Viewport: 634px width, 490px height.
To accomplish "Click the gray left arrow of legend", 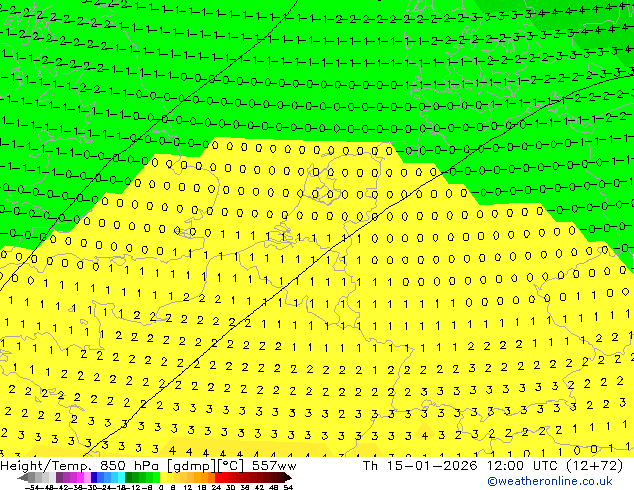I will pyautogui.click(x=23, y=477).
